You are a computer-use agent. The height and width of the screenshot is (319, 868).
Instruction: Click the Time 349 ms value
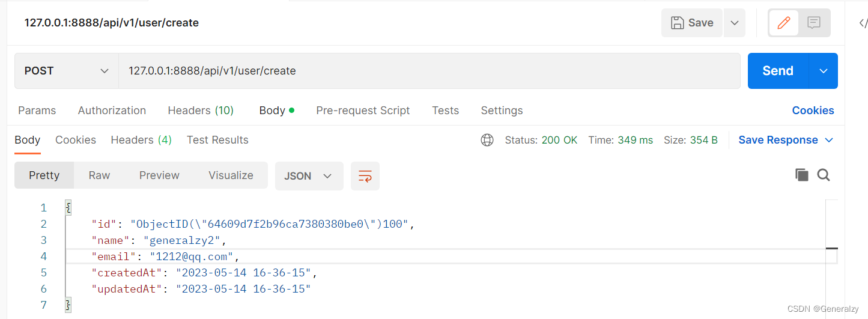pos(635,140)
